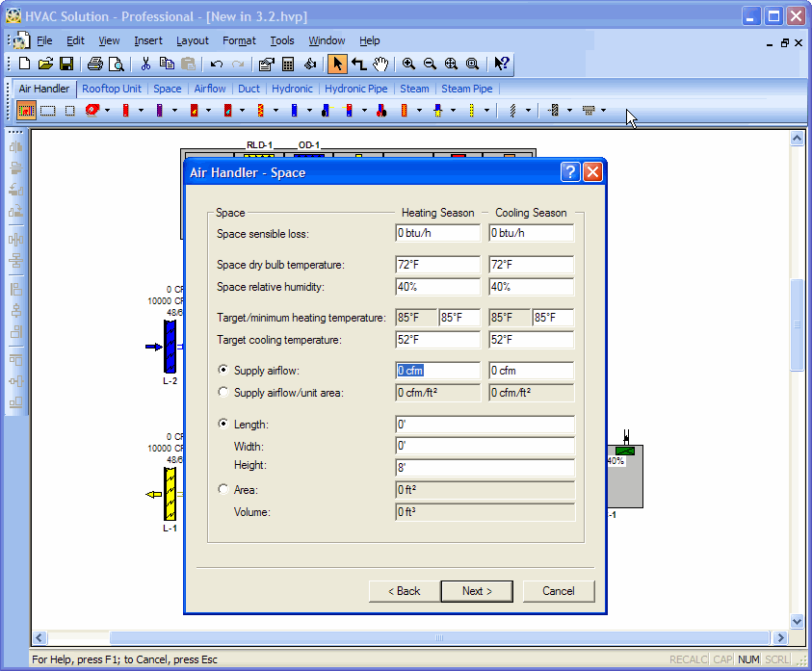812x671 pixels.
Task: Open Print Preview from the toolbar
Action: coord(117,64)
